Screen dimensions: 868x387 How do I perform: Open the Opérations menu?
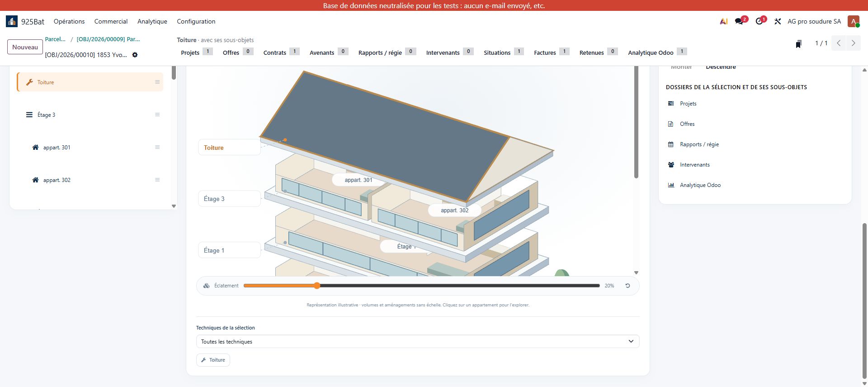coord(69,21)
